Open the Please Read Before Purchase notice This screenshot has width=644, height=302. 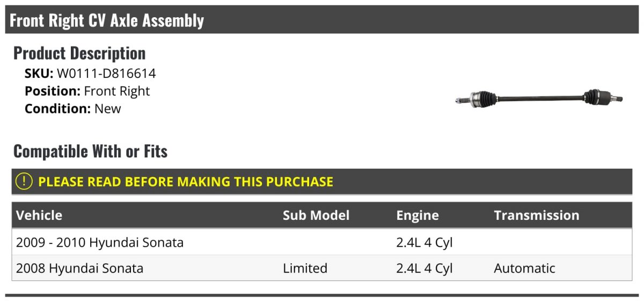(x=186, y=182)
